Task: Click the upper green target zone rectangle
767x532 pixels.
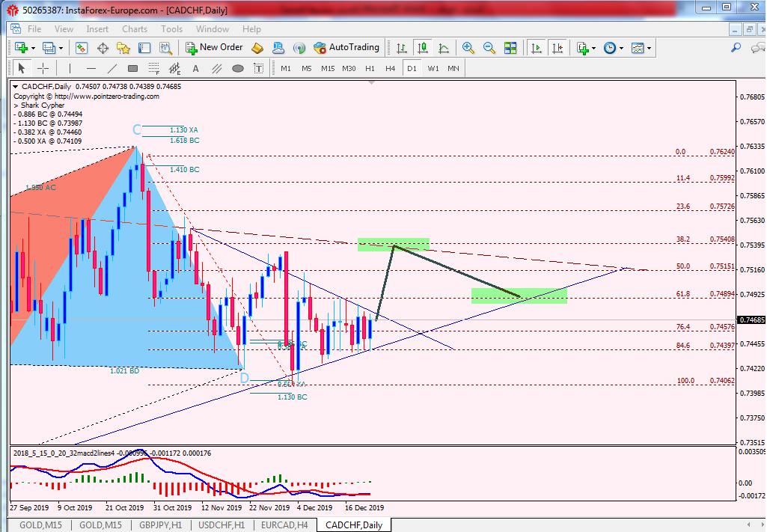Action: point(393,244)
